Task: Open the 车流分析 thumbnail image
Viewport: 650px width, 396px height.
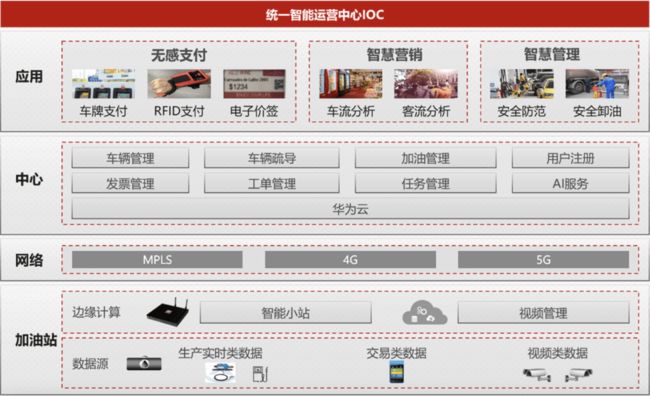Action: [351, 83]
